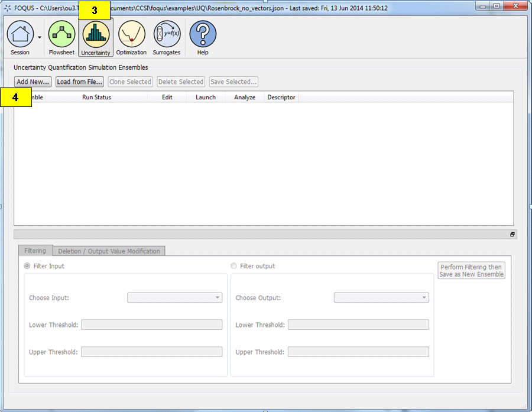Open the Deletion / Output Value Modification tab
The image size is (532, 412).
pos(109,251)
